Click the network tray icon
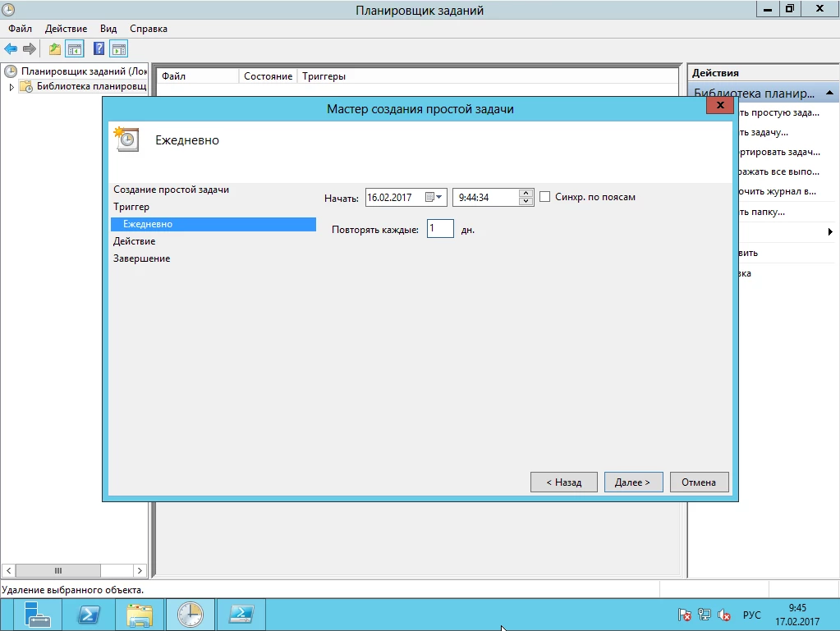The height and width of the screenshot is (631, 840). point(705,615)
